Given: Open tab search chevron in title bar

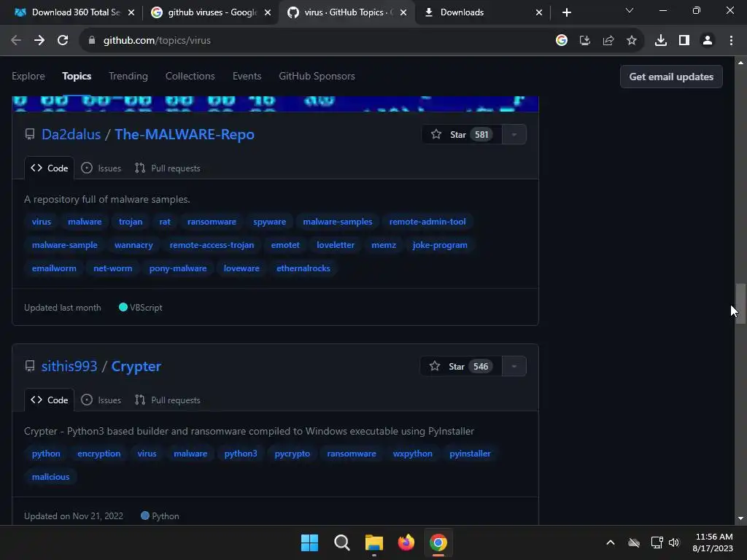Looking at the screenshot, I should [x=630, y=10].
